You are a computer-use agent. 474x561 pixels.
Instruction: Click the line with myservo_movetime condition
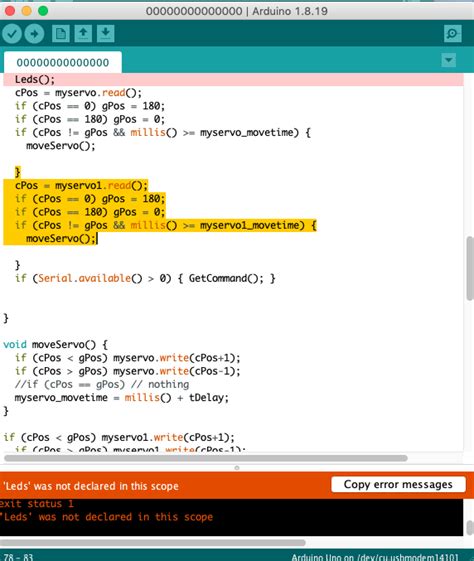[163, 132]
